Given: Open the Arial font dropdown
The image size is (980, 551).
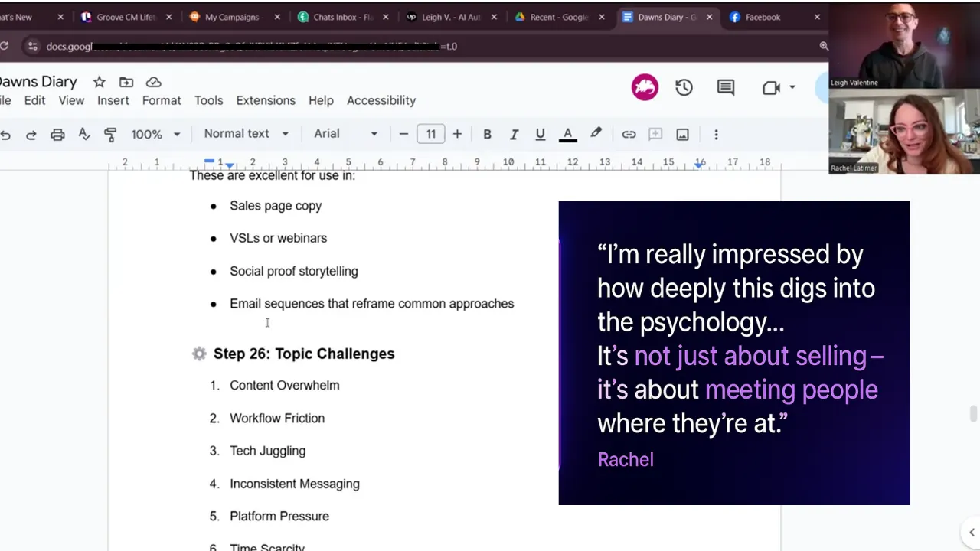Looking at the screenshot, I should 346,134.
